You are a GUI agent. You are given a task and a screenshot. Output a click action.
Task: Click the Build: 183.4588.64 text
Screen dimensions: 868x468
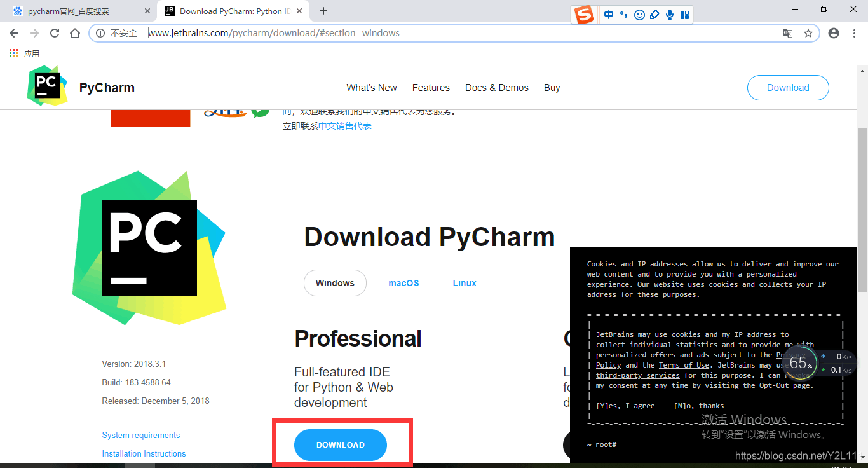(136, 383)
